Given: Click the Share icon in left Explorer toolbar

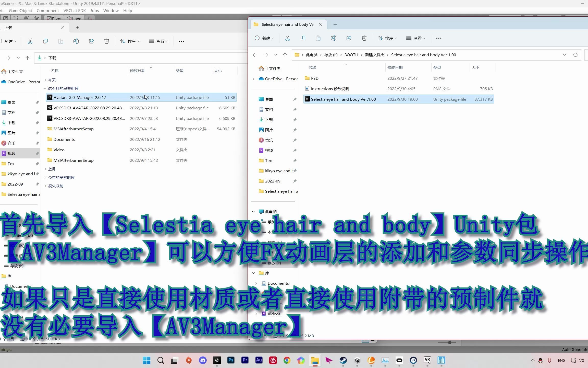Looking at the screenshot, I should (x=91, y=41).
